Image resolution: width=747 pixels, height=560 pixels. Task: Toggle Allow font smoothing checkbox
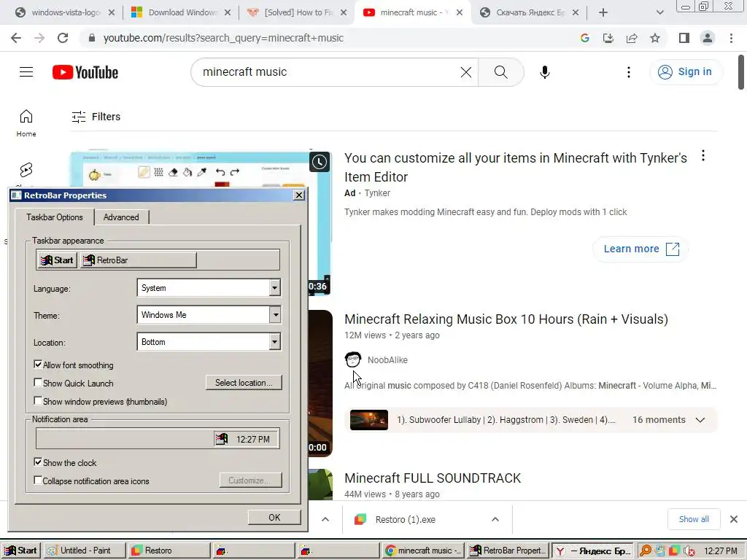[38, 365]
